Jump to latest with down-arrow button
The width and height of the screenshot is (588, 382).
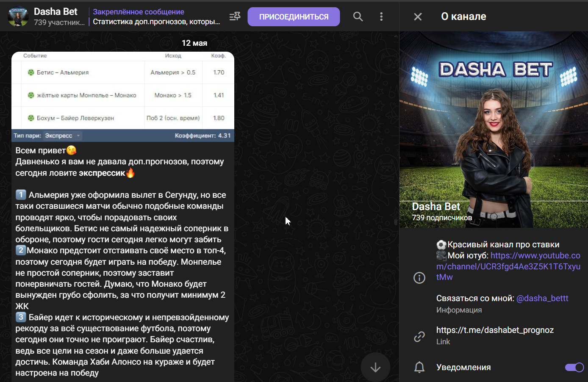[375, 368]
